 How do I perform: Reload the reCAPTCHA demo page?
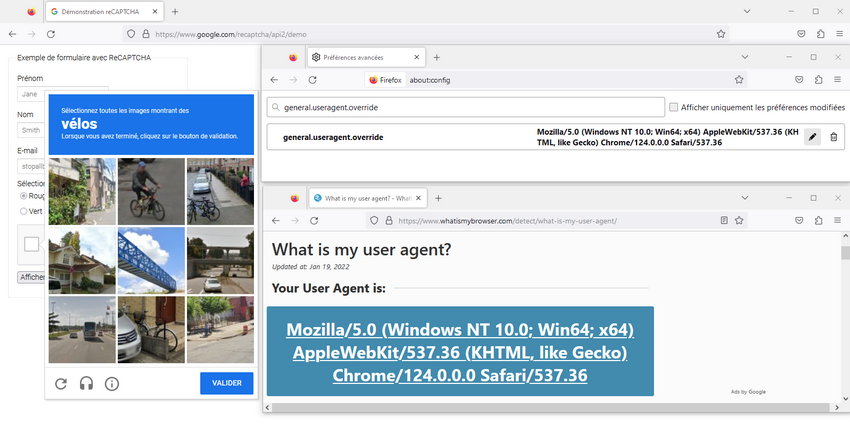(x=51, y=34)
